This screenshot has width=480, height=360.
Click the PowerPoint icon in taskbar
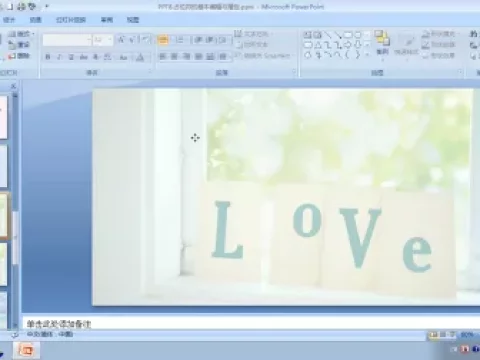pyautogui.click(x=27, y=350)
